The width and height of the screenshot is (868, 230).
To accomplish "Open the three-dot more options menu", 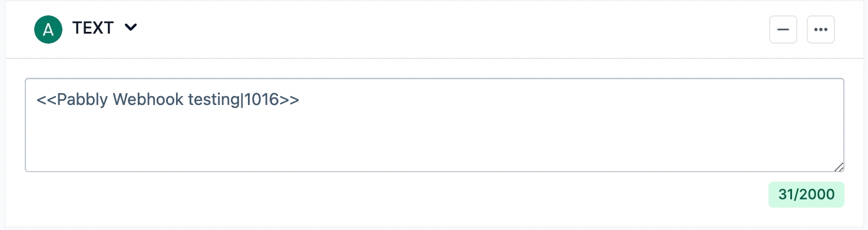I will pyautogui.click(x=821, y=29).
